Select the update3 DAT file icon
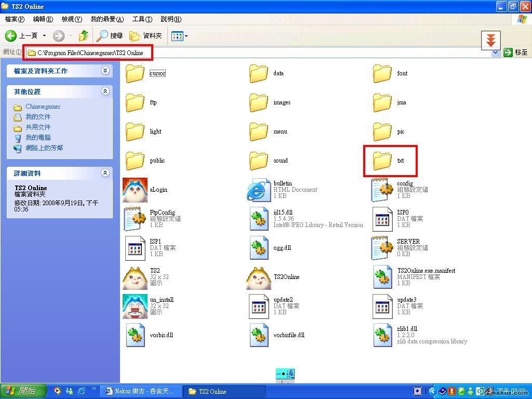This screenshot has height=399, width=532. click(x=382, y=307)
